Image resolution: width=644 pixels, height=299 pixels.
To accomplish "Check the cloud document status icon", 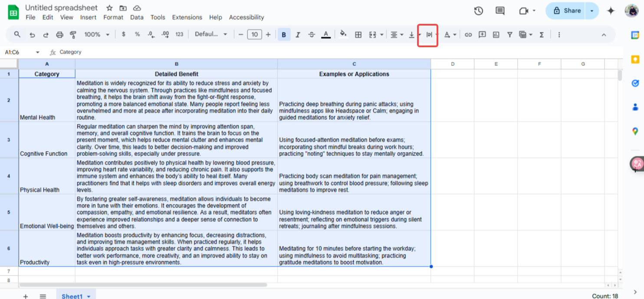I will 137,8.
